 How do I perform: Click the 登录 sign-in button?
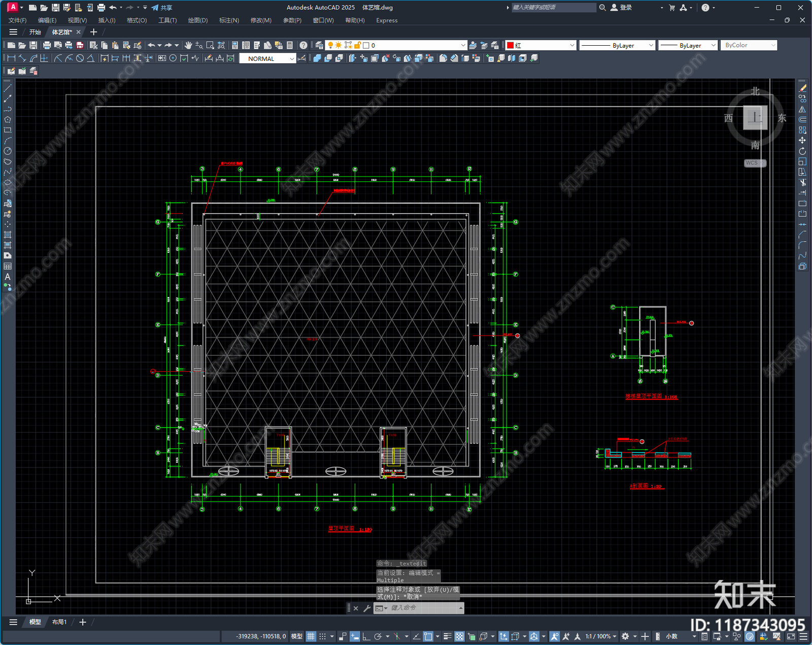click(621, 8)
